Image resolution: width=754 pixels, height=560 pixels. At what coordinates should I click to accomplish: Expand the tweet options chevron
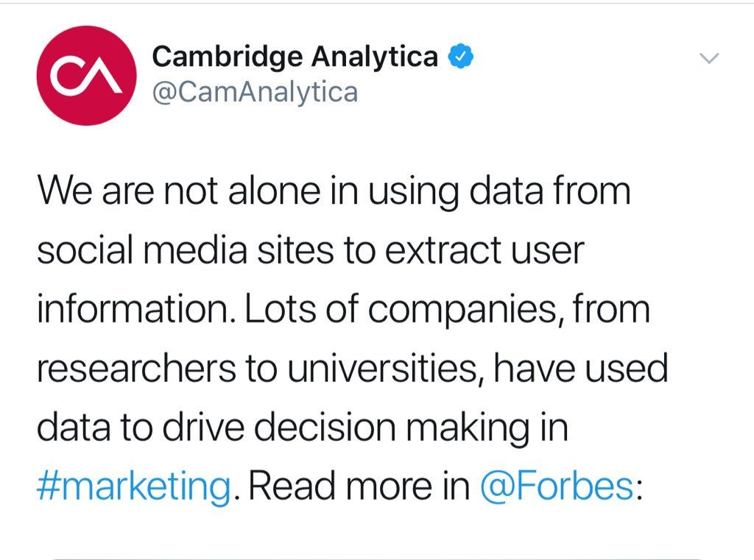point(708,59)
